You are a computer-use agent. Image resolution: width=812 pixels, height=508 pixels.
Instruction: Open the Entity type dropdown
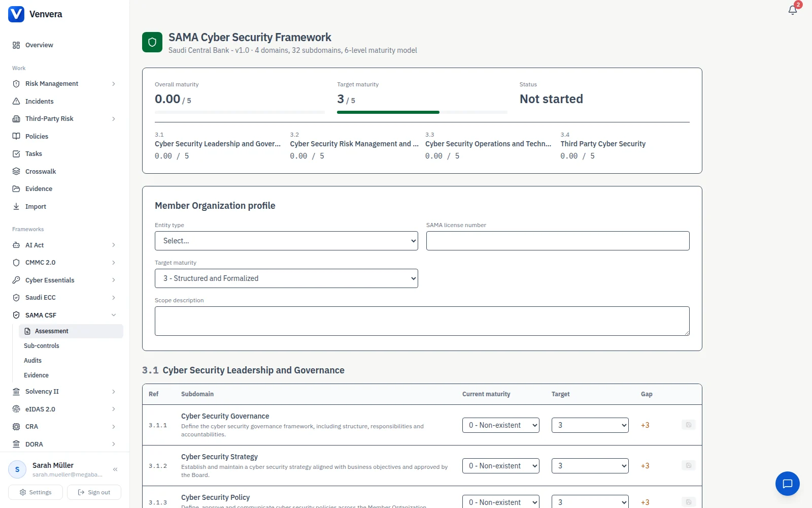tap(286, 241)
